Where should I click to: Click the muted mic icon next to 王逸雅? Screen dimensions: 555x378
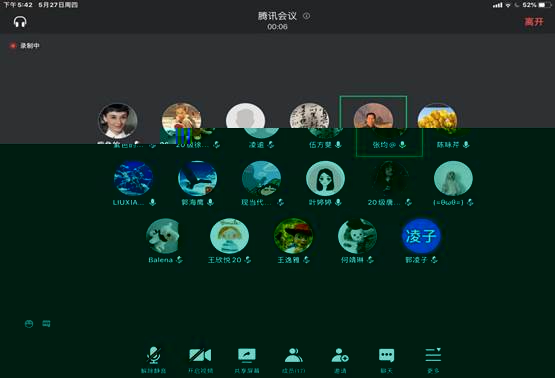(x=306, y=260)
